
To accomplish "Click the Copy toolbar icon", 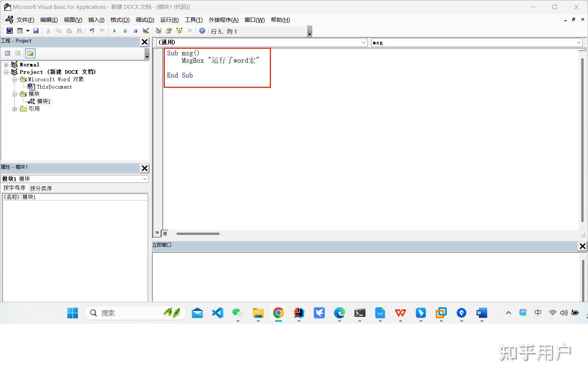I will (58, 31).
